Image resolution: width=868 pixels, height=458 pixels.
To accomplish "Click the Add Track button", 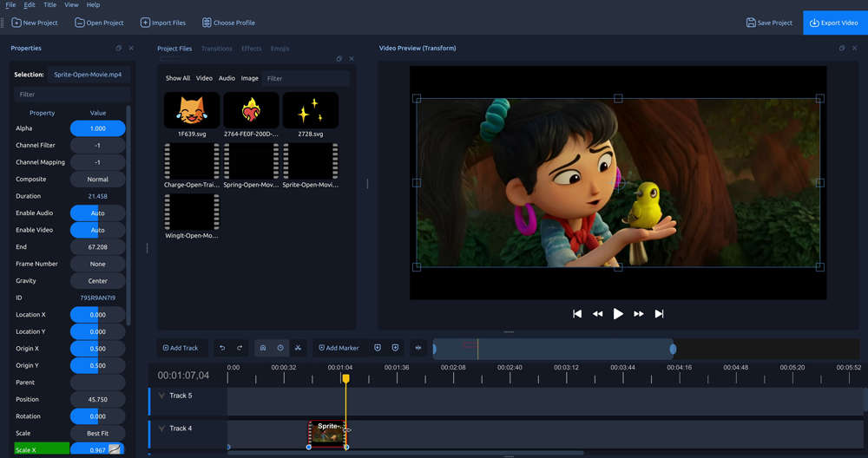I will [181, 348].
